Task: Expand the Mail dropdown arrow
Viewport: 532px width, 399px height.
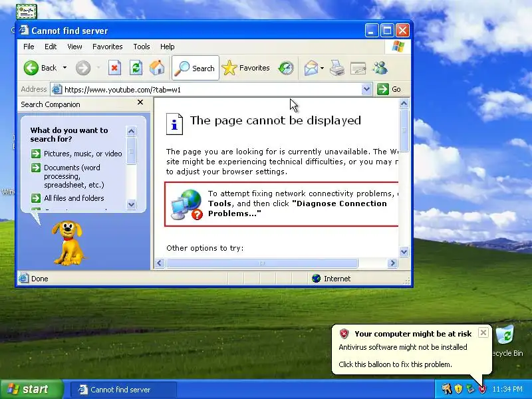Action: (322, 68)
